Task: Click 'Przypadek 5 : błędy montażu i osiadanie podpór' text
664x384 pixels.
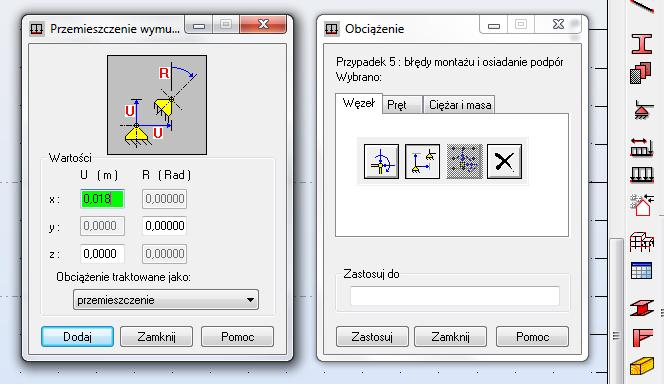Action: [x=449, y=62]
